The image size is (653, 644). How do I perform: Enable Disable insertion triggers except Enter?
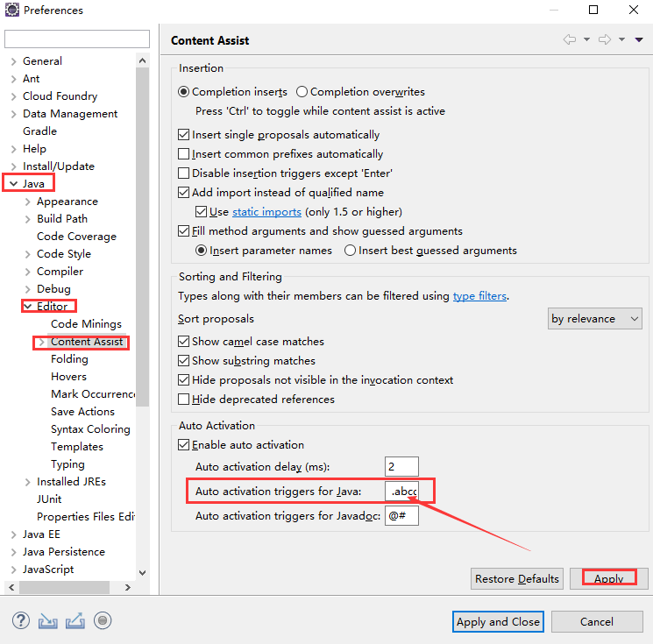click(184, 173)
